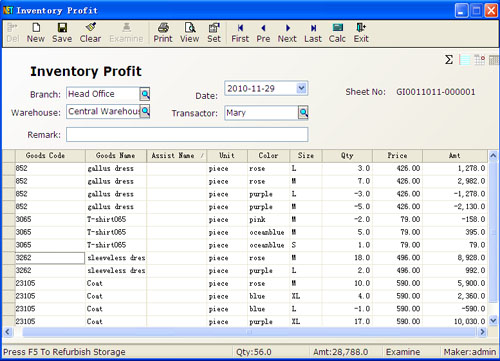Click the horizontal scrollbar left arrow
This screenshot has height=361, width=500.
click(8, 332)
